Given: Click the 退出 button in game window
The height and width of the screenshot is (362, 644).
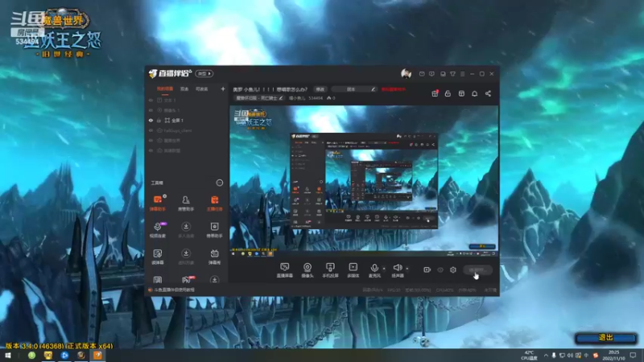Looking at the screenshot, I should (606, 338).
